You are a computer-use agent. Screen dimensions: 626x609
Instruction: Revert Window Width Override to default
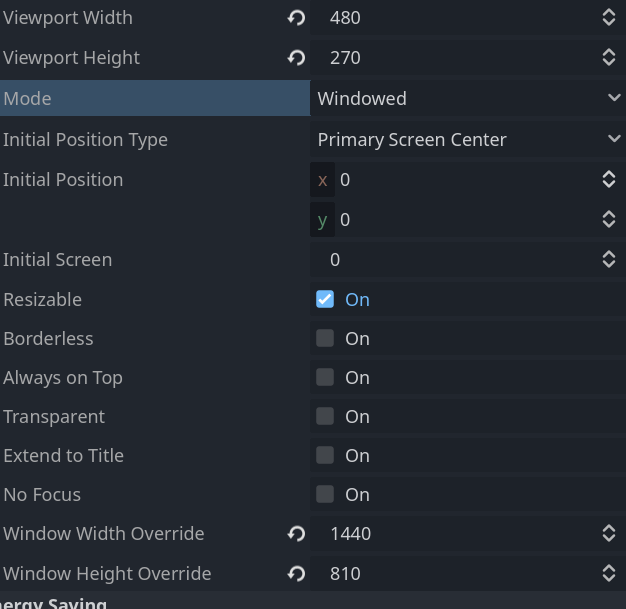pos(296,534)
